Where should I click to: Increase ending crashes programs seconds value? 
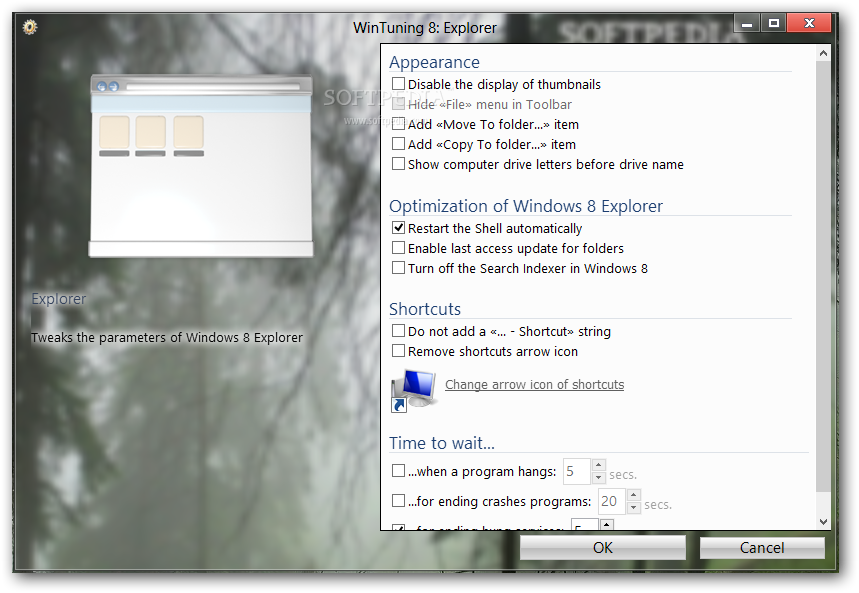click(633, 495)
